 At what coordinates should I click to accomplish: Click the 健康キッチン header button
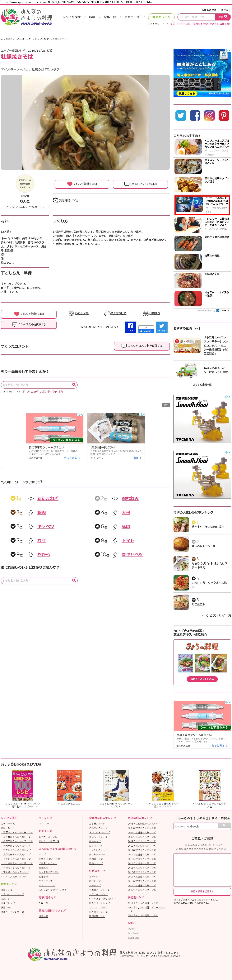pyautogui.click(x=161, y=17)
